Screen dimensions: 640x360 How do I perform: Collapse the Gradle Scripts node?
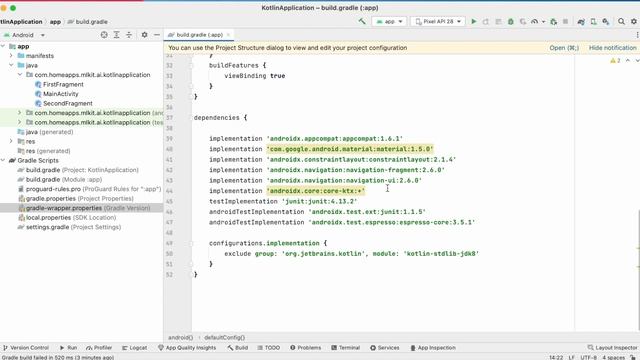3,160
